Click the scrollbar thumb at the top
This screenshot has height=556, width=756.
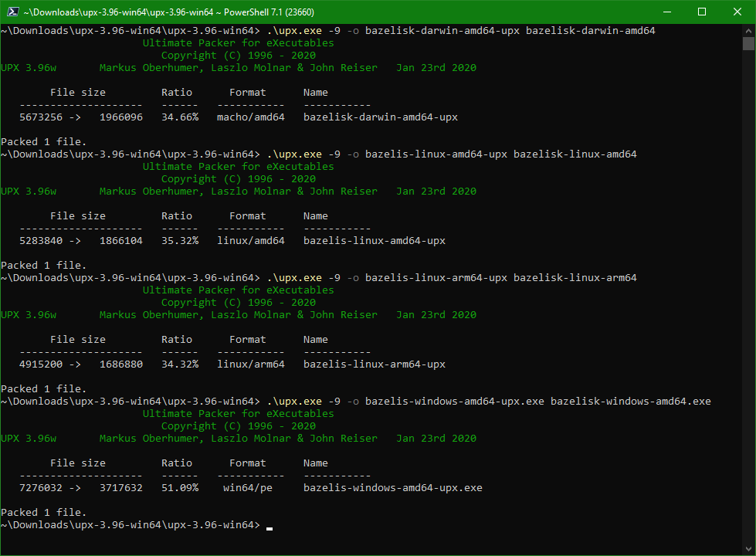(749, 42)
